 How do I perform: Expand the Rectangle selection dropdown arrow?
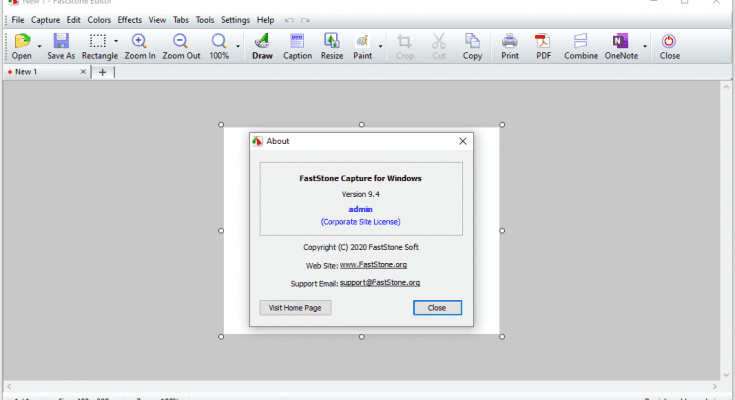116,41
